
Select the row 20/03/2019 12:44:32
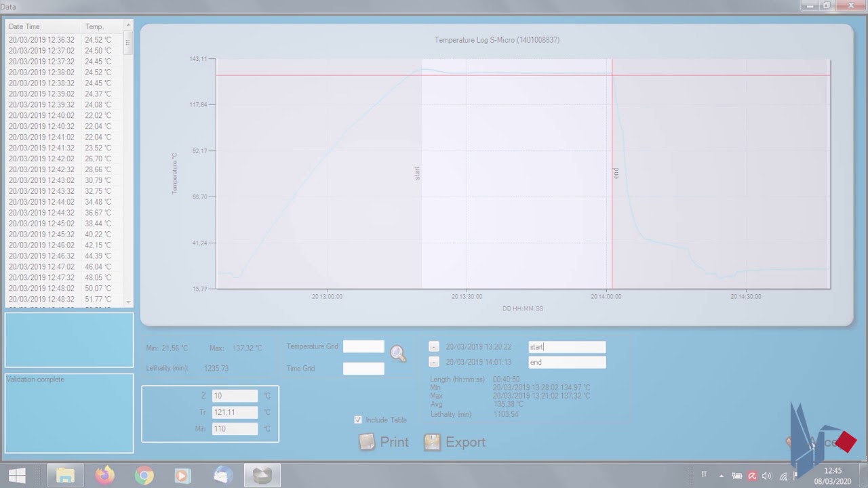coord(64,213)
